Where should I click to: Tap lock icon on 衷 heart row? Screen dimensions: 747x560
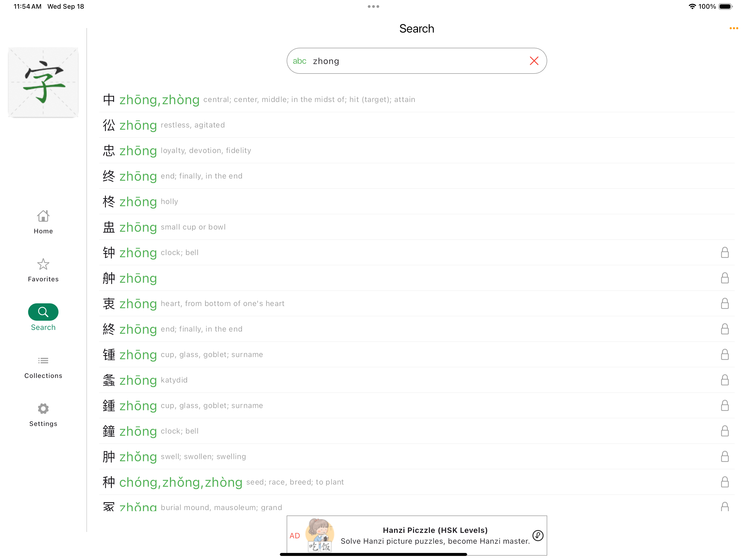(x=725, y=303)
